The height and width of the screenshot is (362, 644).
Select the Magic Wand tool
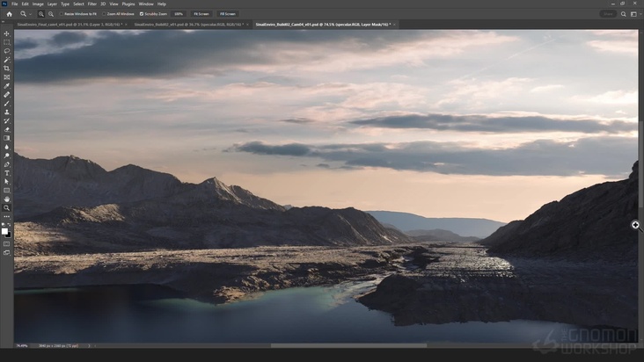click(6, 60)
